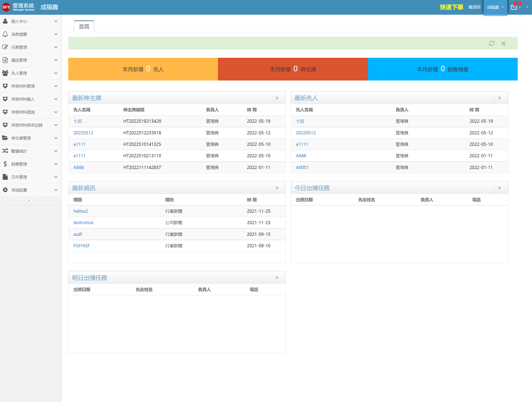Open more in 最新神主牌 panel arrow
The height and width of the screenshot is (402, 532).
click(x=277, y=98)
